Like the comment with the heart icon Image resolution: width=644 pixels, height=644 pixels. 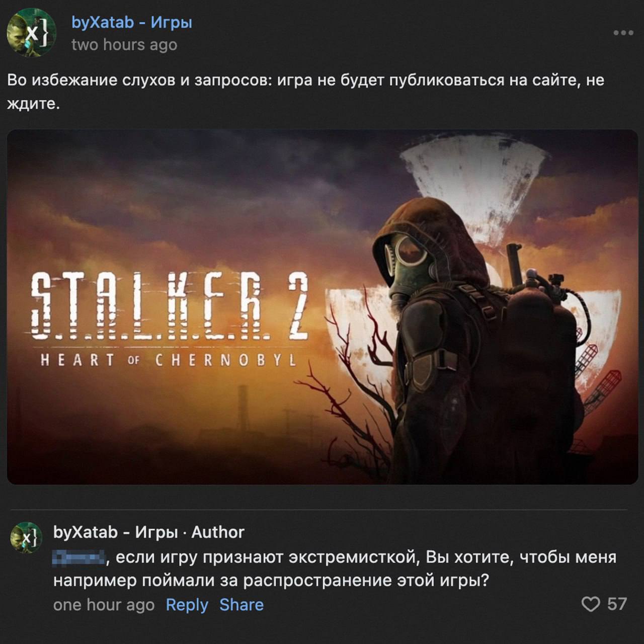(591, 604)
